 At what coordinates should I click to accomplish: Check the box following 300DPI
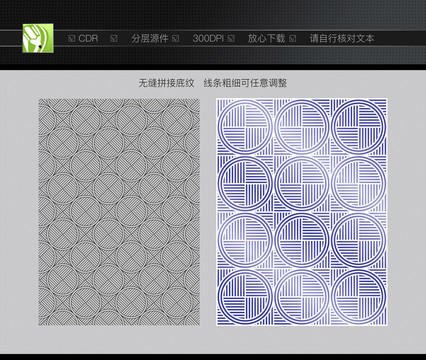231,39
